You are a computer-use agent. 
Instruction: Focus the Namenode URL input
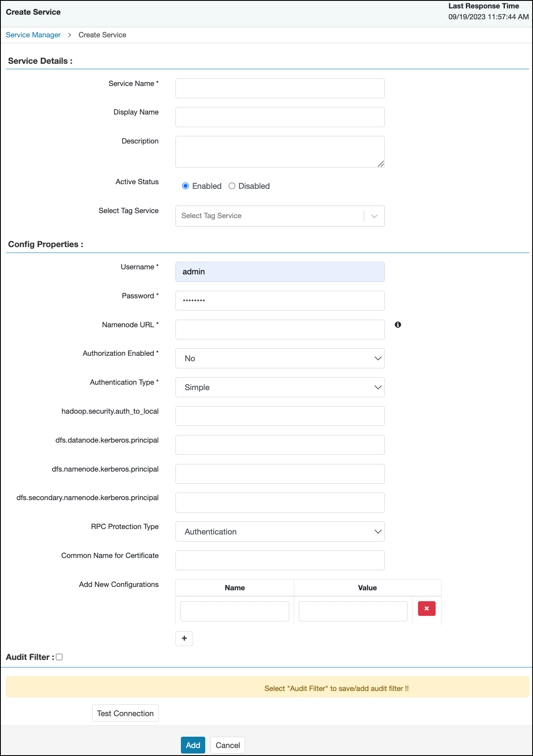click(280, 329)
